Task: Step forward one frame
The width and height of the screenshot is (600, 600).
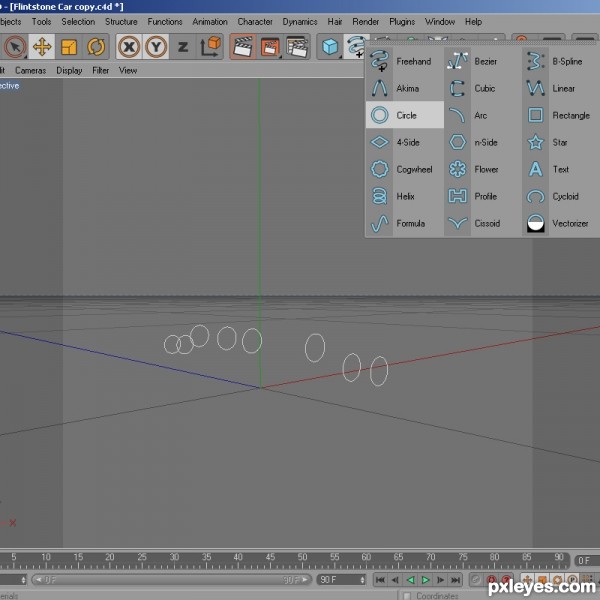Action: pos(440,580)
